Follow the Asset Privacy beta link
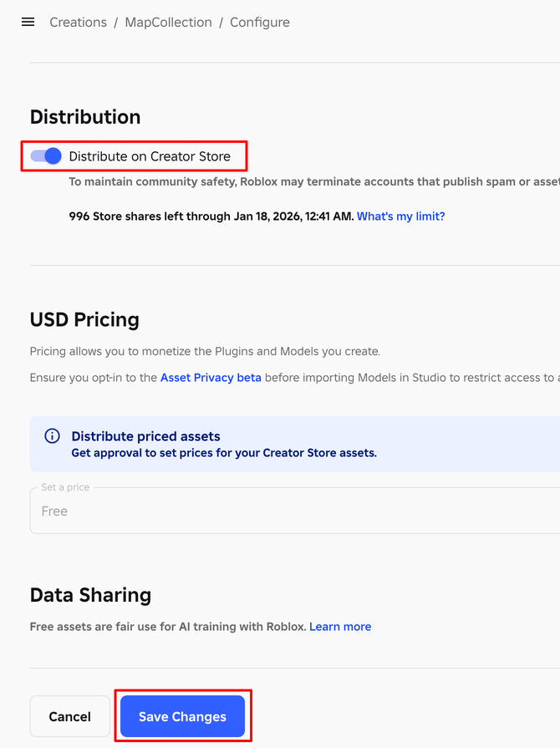Viewport: 560px width, 748px height. [x=211, y=378]
